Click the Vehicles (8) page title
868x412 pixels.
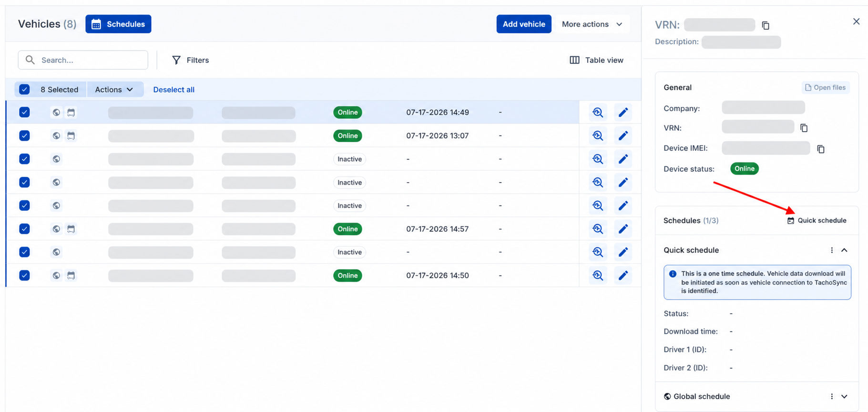(x=47, y=24)
